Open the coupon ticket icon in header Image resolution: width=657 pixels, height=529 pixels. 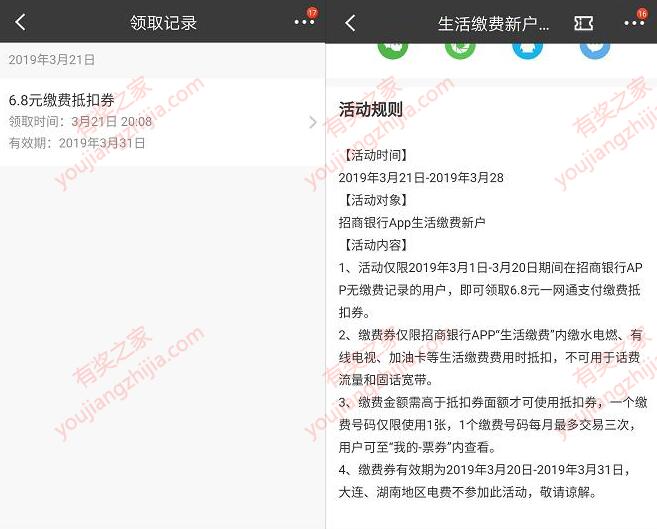click(584, 23)
